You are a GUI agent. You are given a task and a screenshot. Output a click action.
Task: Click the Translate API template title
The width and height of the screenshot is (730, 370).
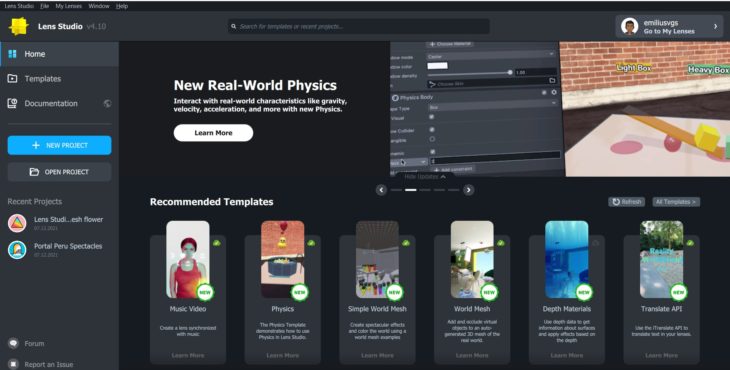(661, 309)
